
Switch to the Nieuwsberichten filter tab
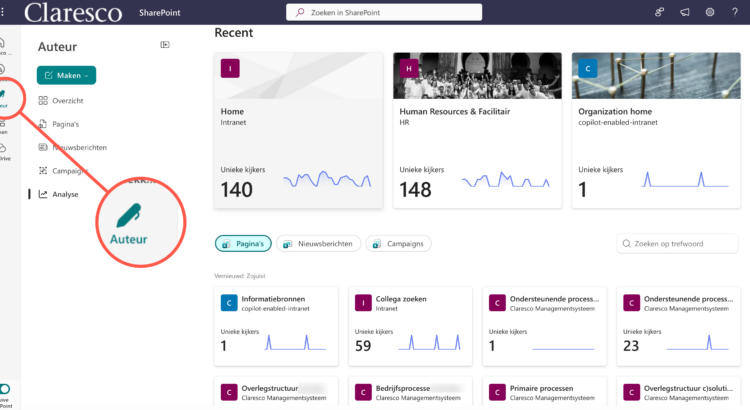[317, 244]
